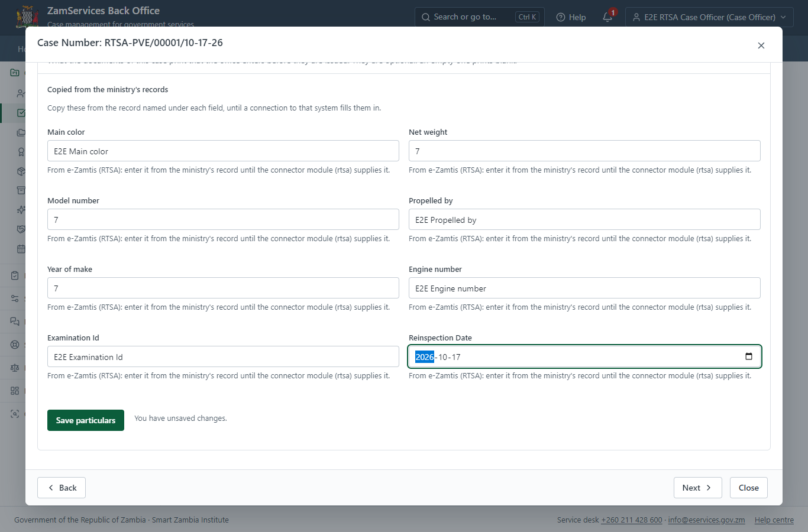The height and width of the screenshot is (532, 808).
Task: Open the scan search sidebar icon
Action: coord(15,414)
